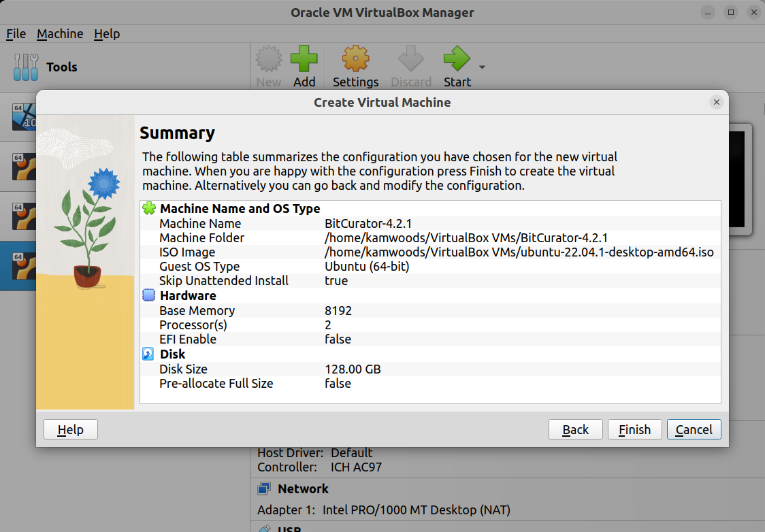The image size is (765, 532).
Task: Open the Machine menu
Action: click(x=60, y=33)
